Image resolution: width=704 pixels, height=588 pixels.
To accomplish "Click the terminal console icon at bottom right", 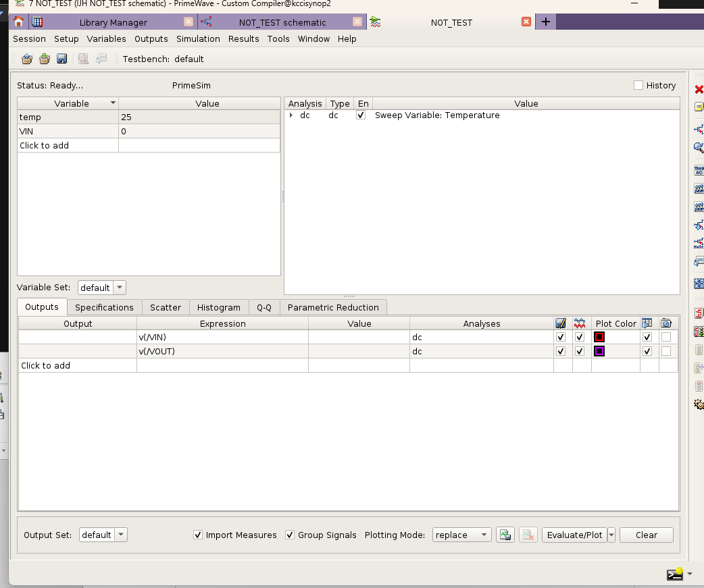I will coord(675,574).
